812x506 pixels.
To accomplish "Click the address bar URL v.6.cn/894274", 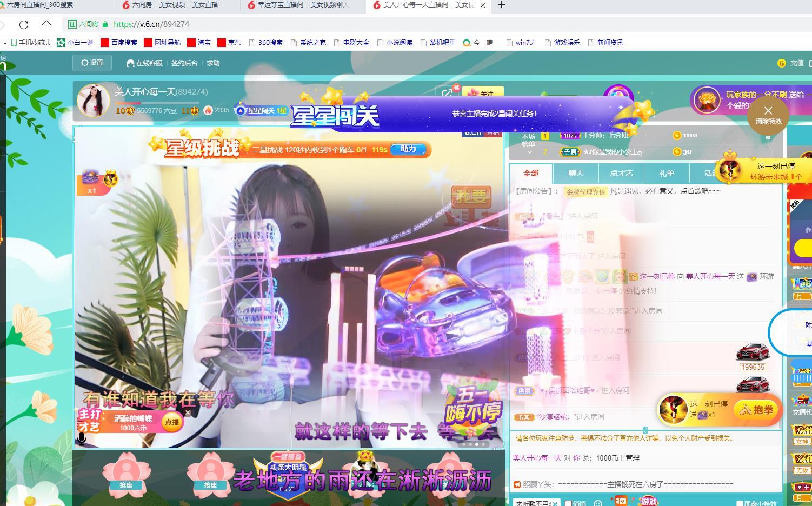I will [x=151, y=24].
